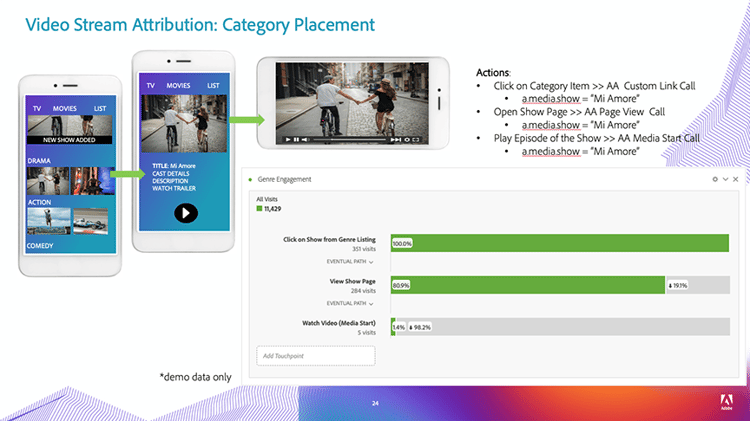Skip to next with fast-forward icon
750x421 pixels.
pos(396,140)
